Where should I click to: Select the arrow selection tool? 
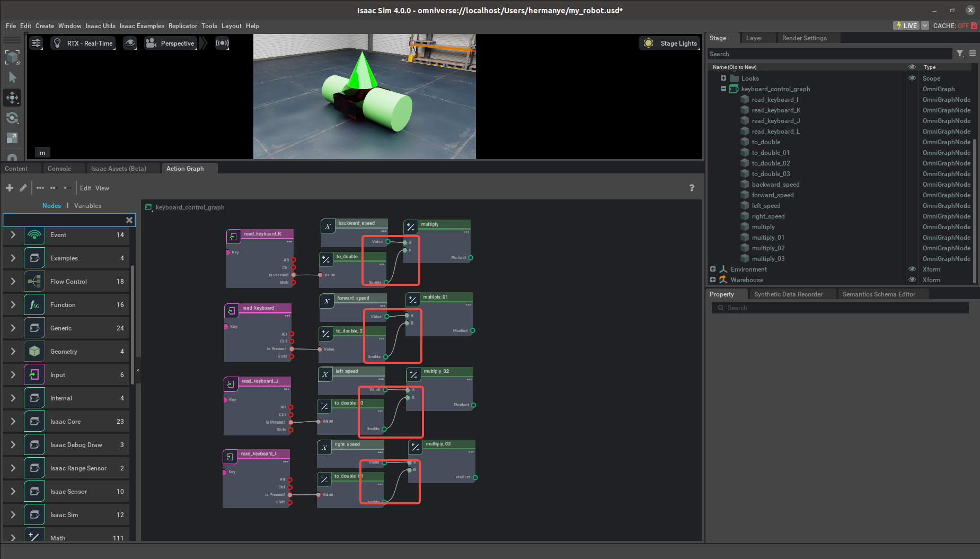click(x=12, y=77)
